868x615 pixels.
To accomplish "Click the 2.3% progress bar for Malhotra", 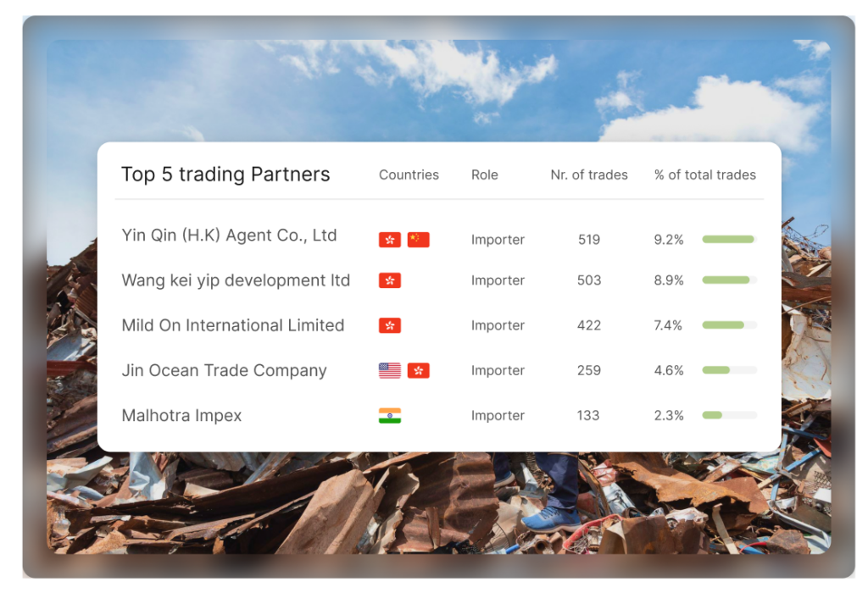I will tap(729, 415).
